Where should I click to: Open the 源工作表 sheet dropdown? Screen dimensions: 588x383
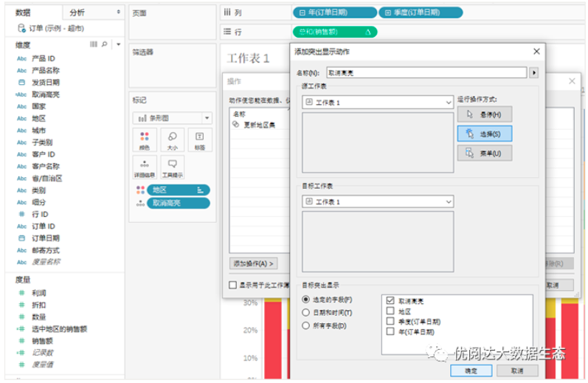(x=447, y=103)
